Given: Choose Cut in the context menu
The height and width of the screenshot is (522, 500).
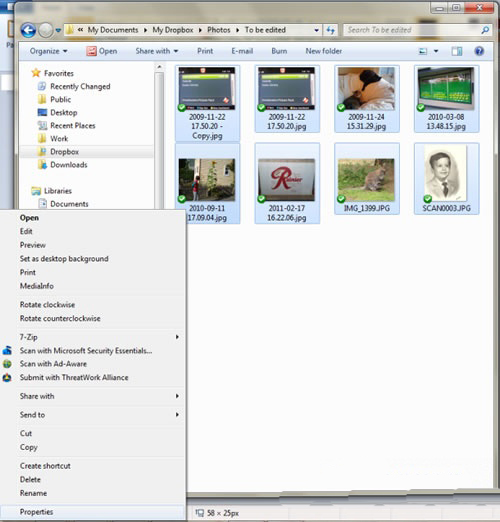Looking at the screenshot, I should pyautogui.click(x=93, y=433).
